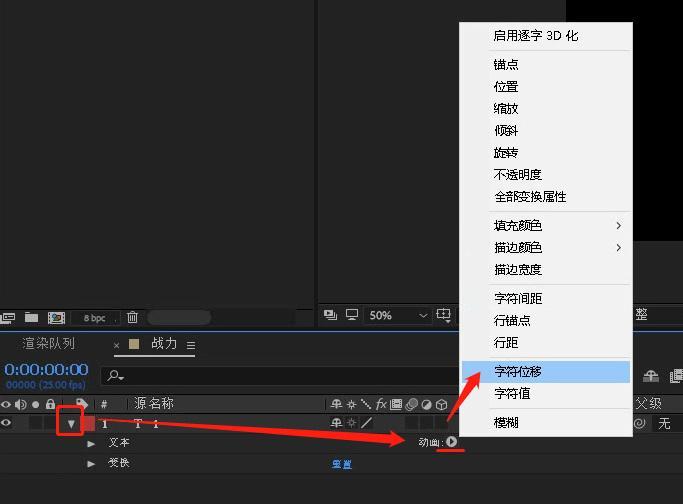Viewport: 683px width, 504px height.
Task: Open the magnification 50% dropdown
Action: (398, 315)
